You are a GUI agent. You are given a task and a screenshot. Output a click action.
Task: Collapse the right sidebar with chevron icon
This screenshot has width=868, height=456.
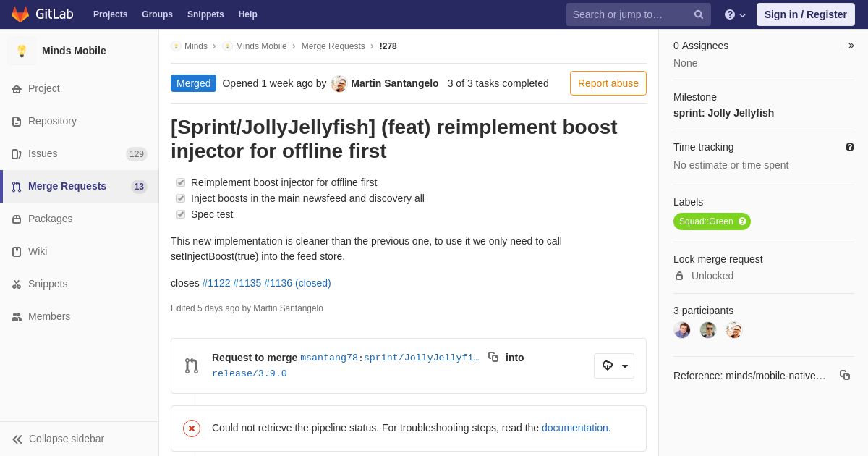[851, 46]
